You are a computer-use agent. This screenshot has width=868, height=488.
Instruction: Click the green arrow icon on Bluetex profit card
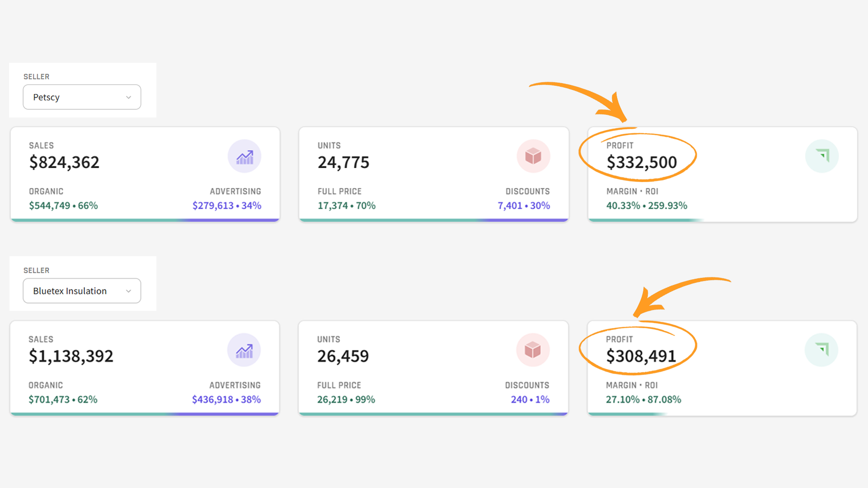click(822, 350)
